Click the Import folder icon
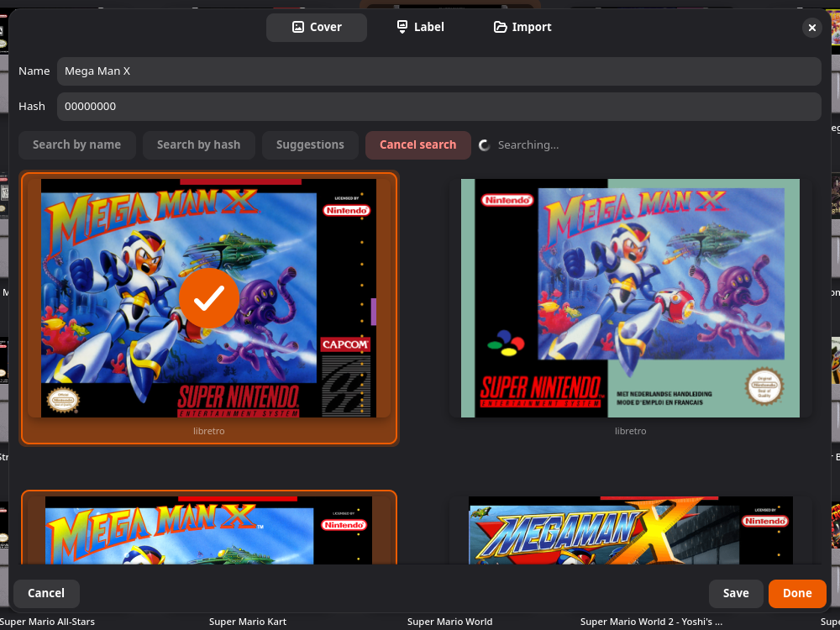The height and width of the screenshot is (630, 840). click(501, 27)
